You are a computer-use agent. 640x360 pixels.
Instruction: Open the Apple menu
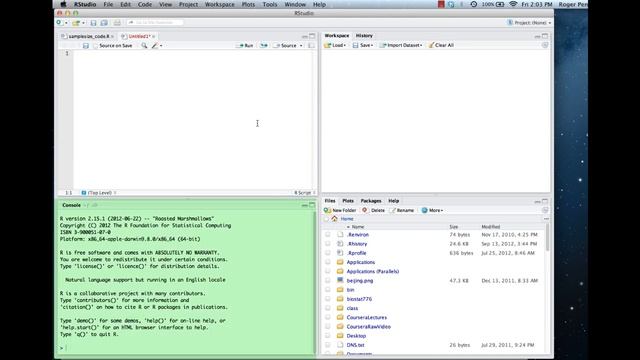pos(63,4)
